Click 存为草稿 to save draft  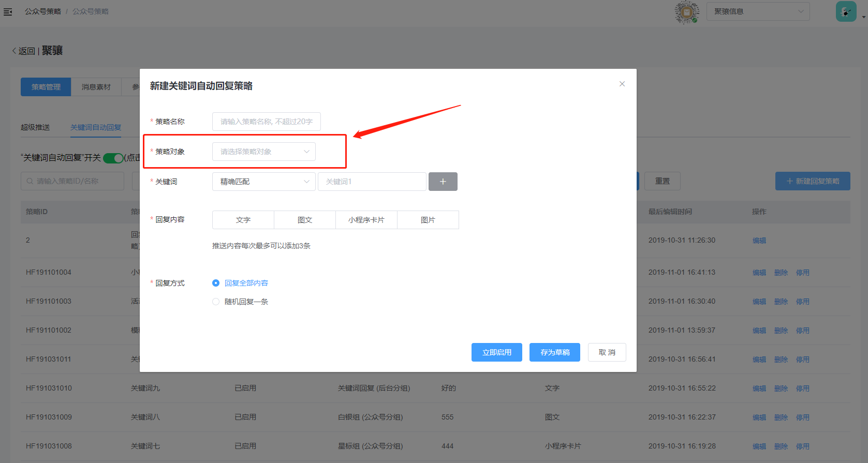point(554,352)
